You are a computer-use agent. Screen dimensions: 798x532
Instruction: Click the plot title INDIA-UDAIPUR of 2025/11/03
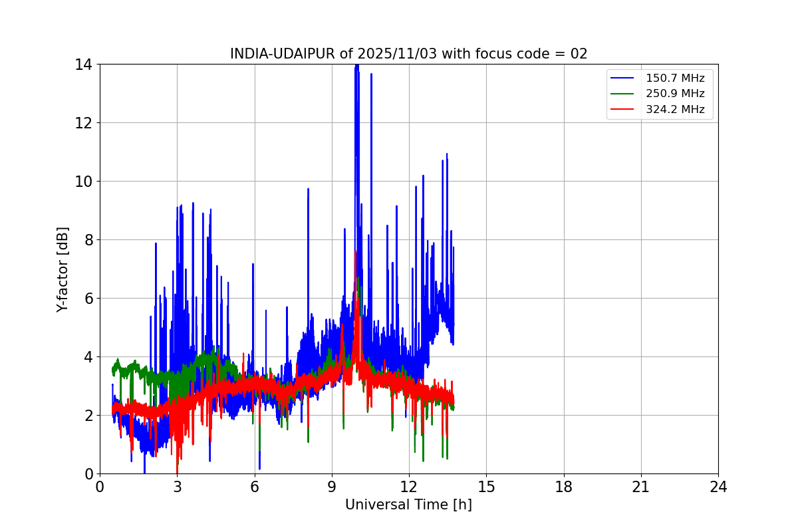pyautogui.click(x=408, y=54)
